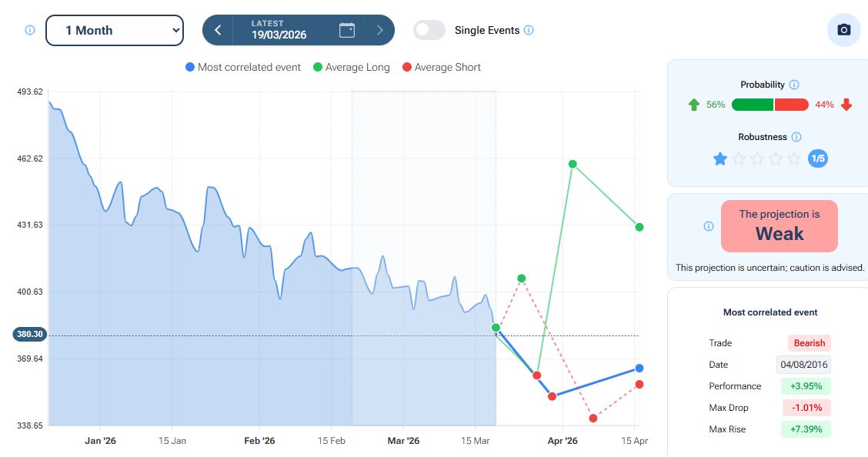Hide the Average Short legend series
Screen dimensions: 868x457
(x=442, y=67)
